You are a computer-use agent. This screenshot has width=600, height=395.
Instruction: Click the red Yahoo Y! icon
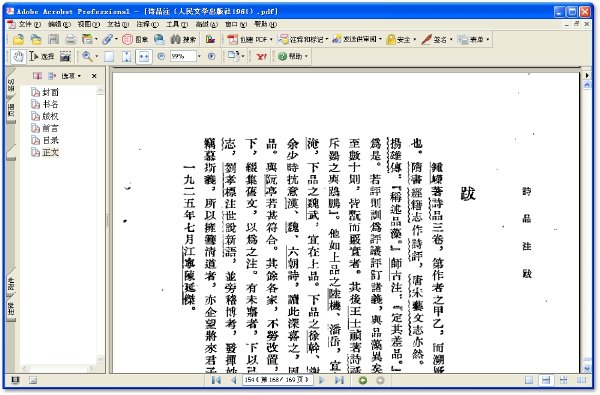[x=261, y=57]
